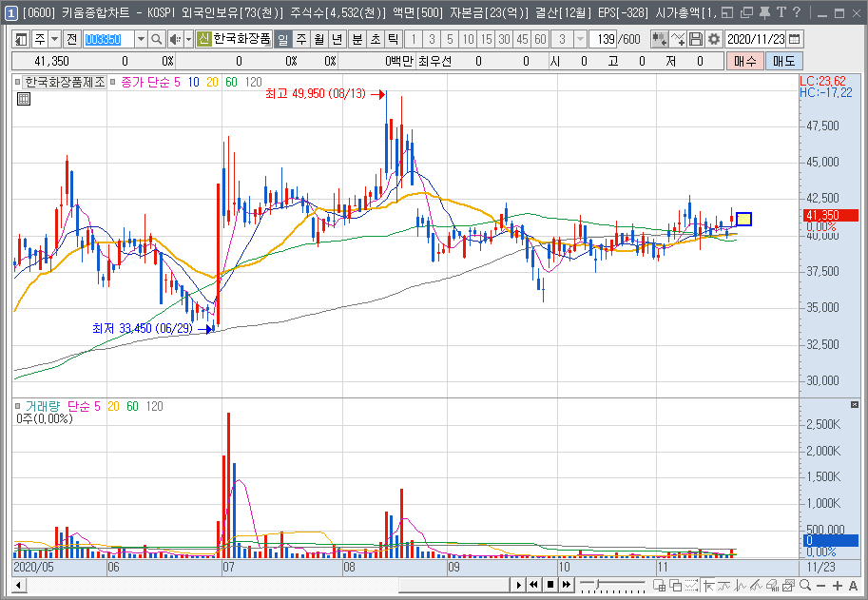Click the chart zoom slider handle
The width and height of the screenshot is (868, 600).
click(x=598, y=584)
